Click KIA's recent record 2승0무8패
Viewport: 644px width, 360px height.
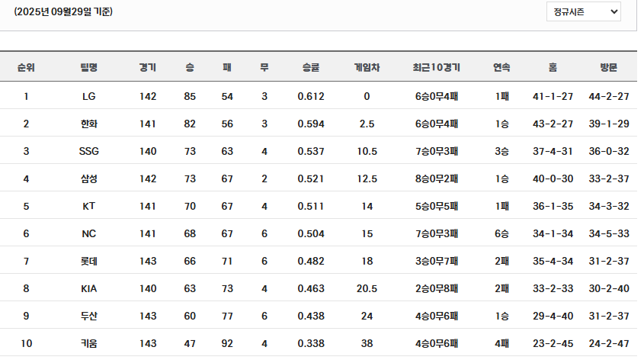point(437,288)
